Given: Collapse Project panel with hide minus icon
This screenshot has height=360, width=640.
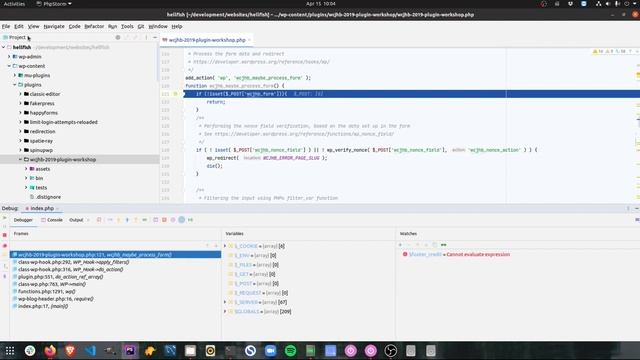Looking at the screenshot, I should (155, 38).
